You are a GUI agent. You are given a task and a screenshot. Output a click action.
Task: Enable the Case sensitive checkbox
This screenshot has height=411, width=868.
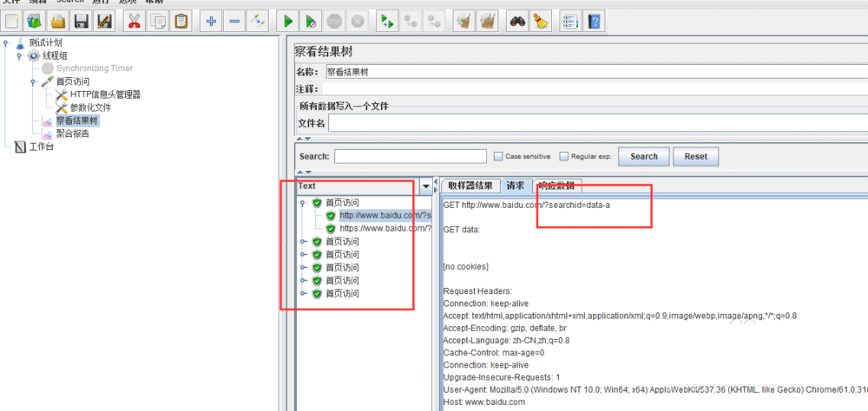(x=498, y=157)
